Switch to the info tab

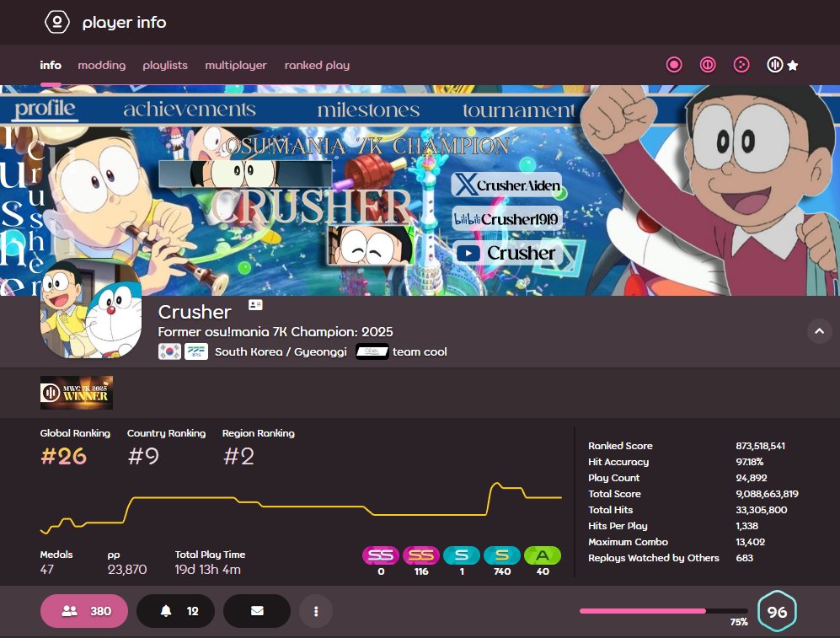click(51, 66)
